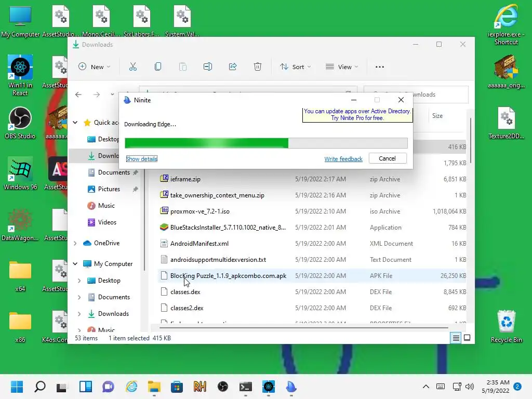
Task: Open the Sort dropdown menu
Action: [x=295, y=67]
